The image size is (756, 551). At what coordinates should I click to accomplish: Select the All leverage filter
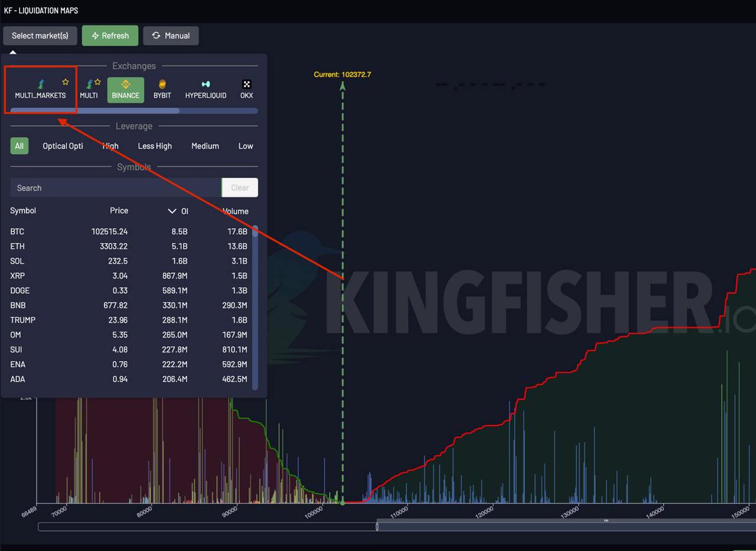point(20,146)
